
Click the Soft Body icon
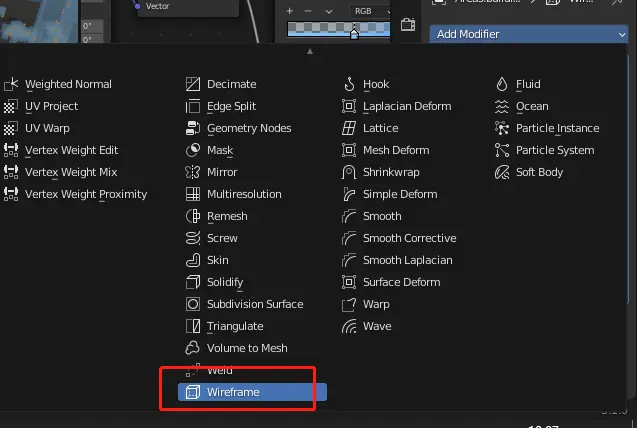pyautogui.click(x=502, y=172)
